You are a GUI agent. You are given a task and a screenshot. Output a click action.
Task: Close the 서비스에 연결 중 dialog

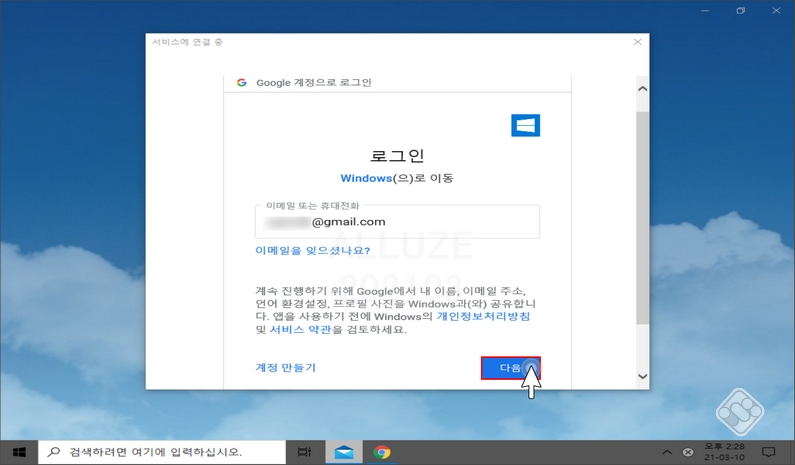pos(637,42)
